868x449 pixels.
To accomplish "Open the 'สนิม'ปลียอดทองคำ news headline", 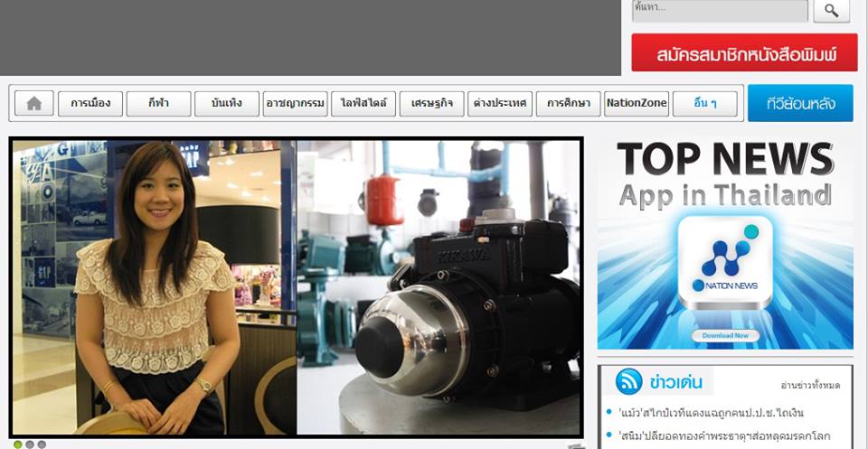I will (723, 435).
